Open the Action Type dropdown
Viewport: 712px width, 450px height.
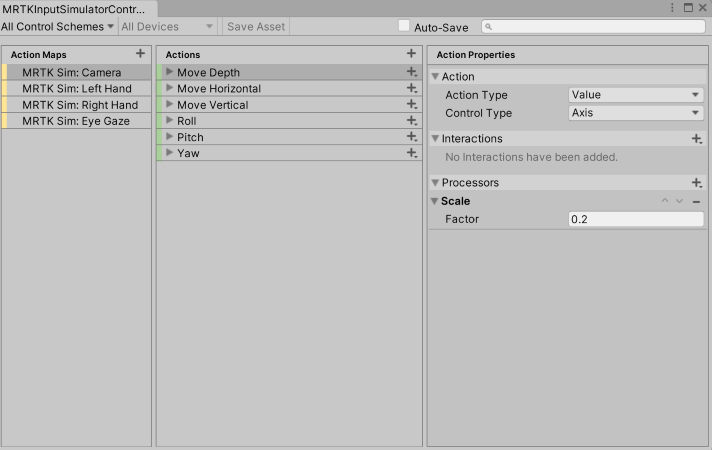(x=636, y=94)
